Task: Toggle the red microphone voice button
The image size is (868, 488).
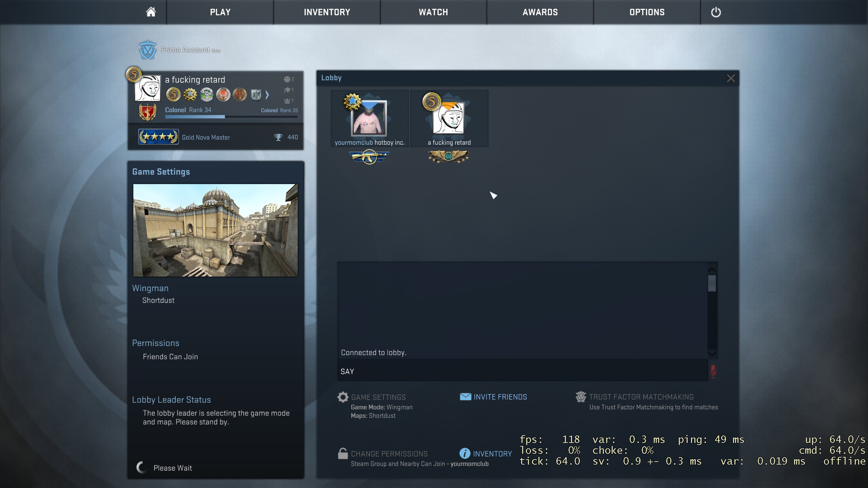Action: [713, 371]
